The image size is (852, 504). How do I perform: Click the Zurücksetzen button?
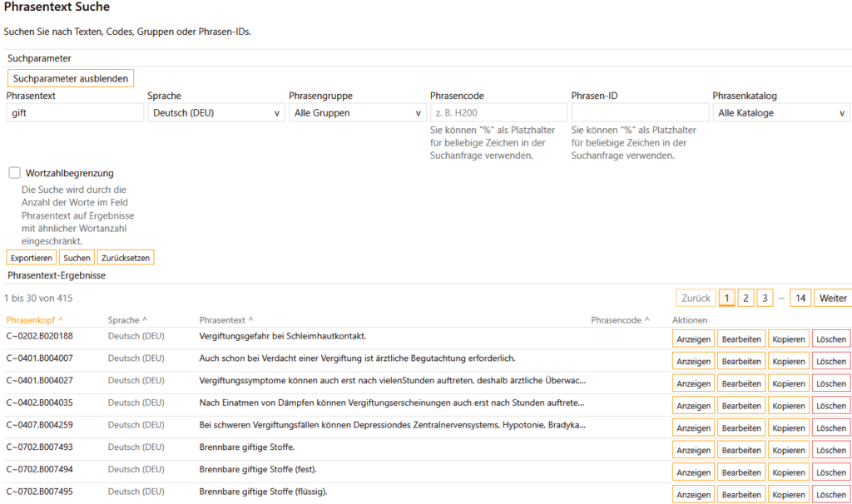126,258
